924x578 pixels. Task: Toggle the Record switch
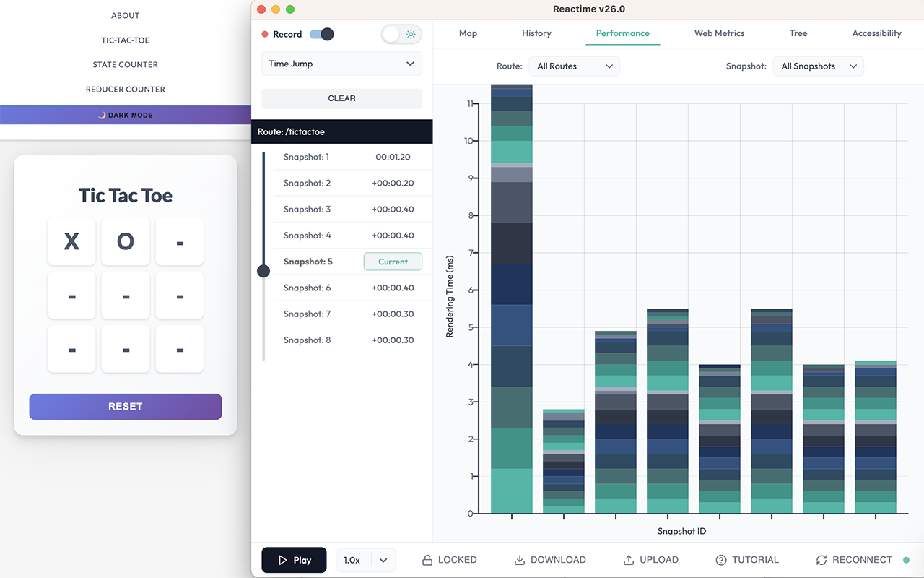tap(321, 34)
